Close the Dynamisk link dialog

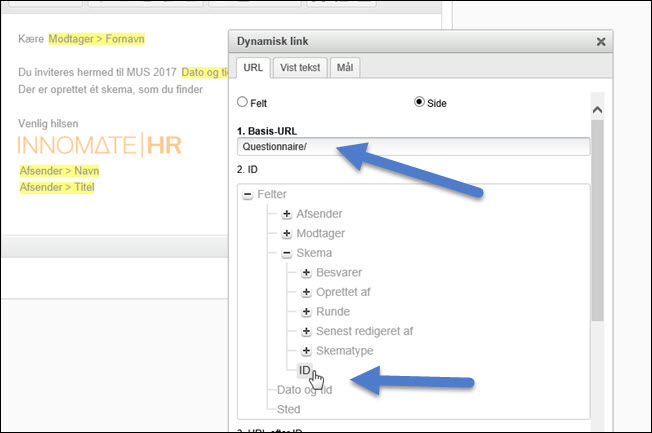[600, 42]
